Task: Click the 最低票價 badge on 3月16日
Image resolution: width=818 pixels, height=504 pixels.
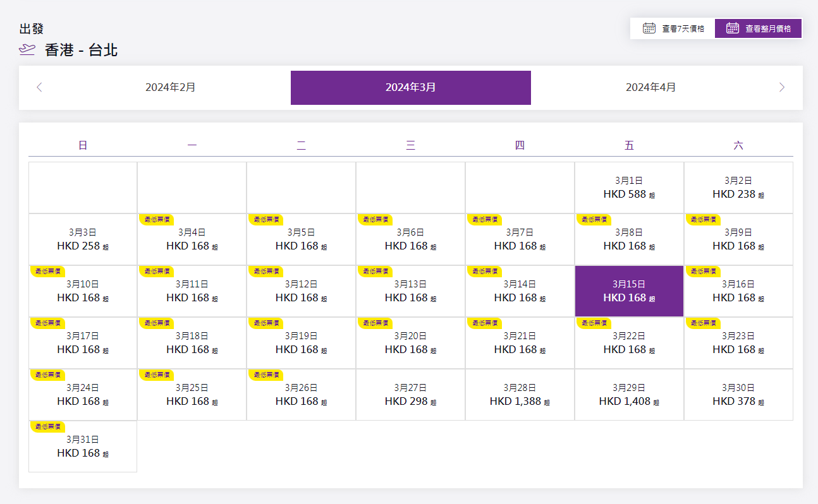Action: (703, 272)
